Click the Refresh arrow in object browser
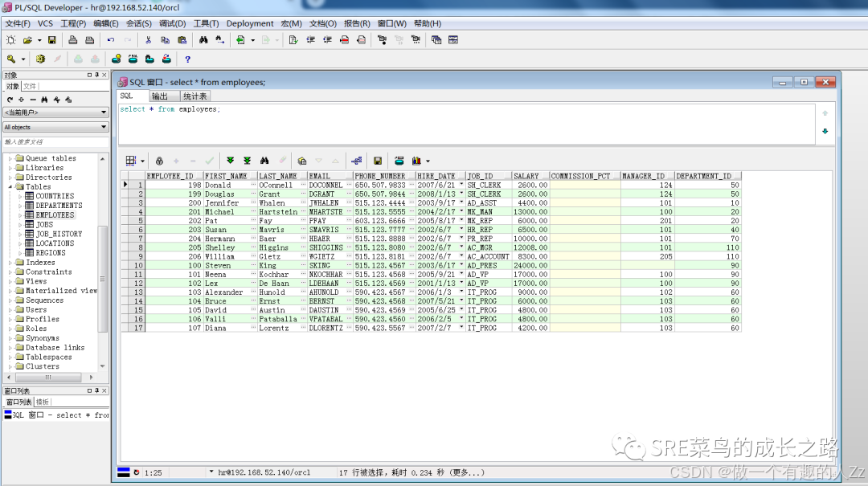 10,100
